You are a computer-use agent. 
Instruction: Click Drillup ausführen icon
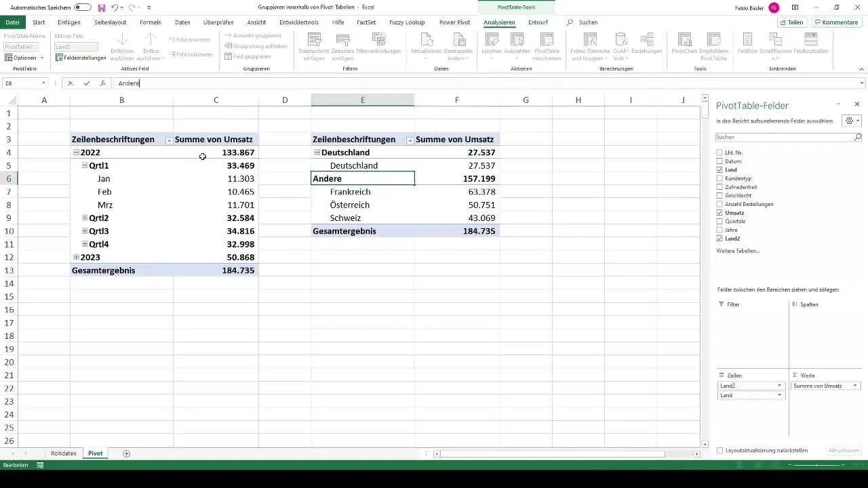point(151,39)
